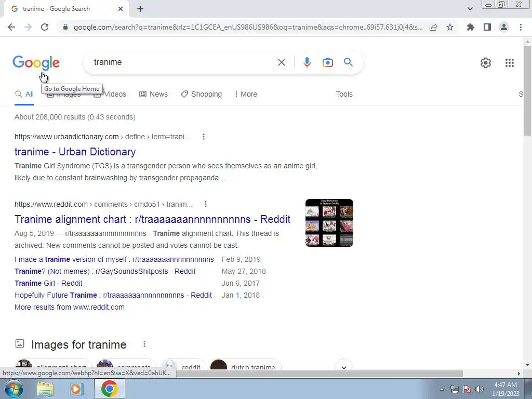Open the volume control in the system tray
Viewport: 532px width, 399px height.
tap(479, 389)
